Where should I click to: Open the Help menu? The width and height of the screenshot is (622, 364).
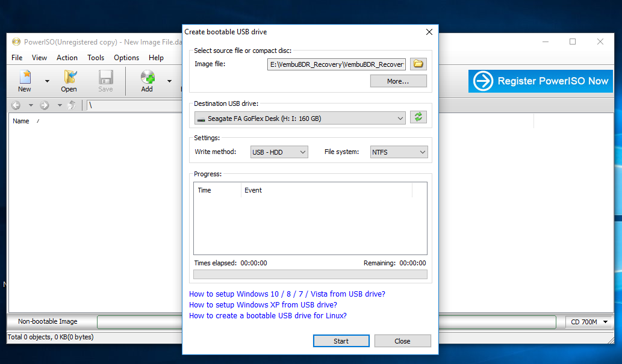[x=157, y=58]
